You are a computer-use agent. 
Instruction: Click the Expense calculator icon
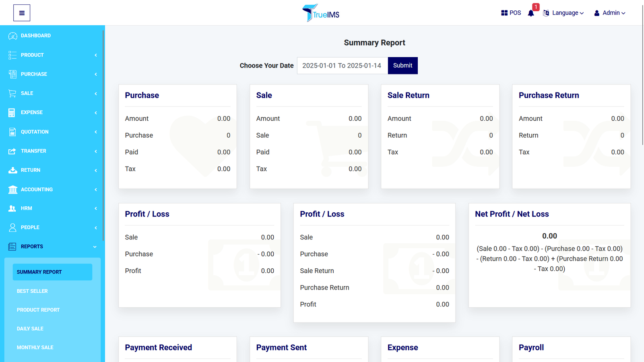coord(12,113)
